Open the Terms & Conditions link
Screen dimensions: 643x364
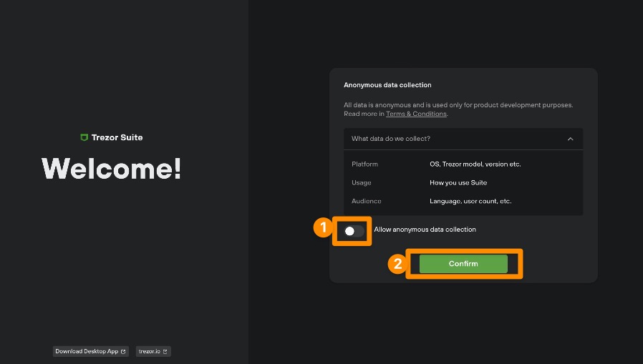click(416, 114)
